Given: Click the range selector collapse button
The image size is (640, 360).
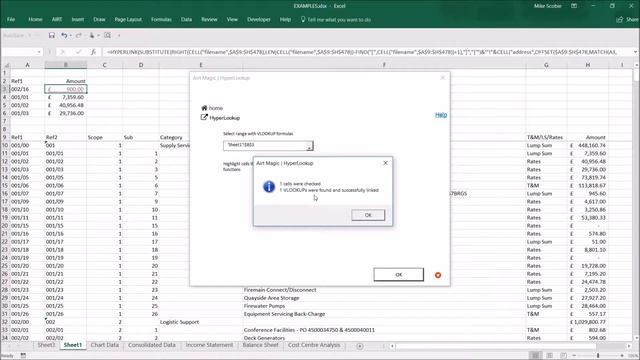Looking at the screenshot, I should coord(309,146).
